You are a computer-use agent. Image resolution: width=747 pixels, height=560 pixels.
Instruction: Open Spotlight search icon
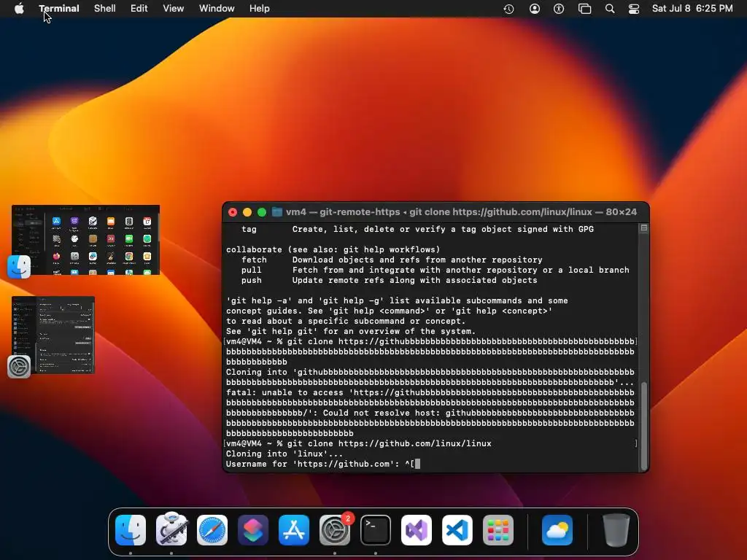click(x=610, y=9)
